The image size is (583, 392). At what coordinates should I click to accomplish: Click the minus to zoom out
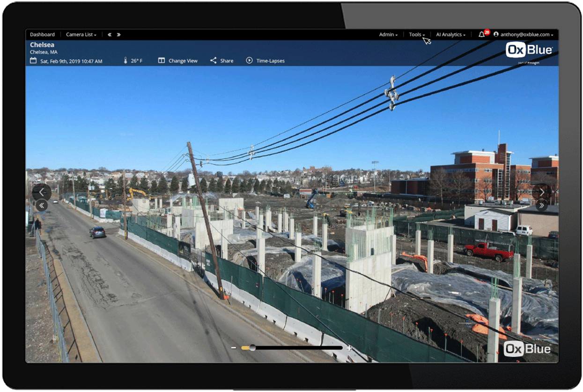(233, 348)
